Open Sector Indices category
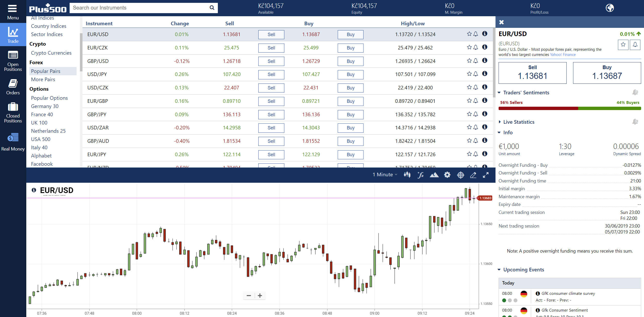Screen dimensions: 644x317 pyautogui.click(x=47, y=34)
